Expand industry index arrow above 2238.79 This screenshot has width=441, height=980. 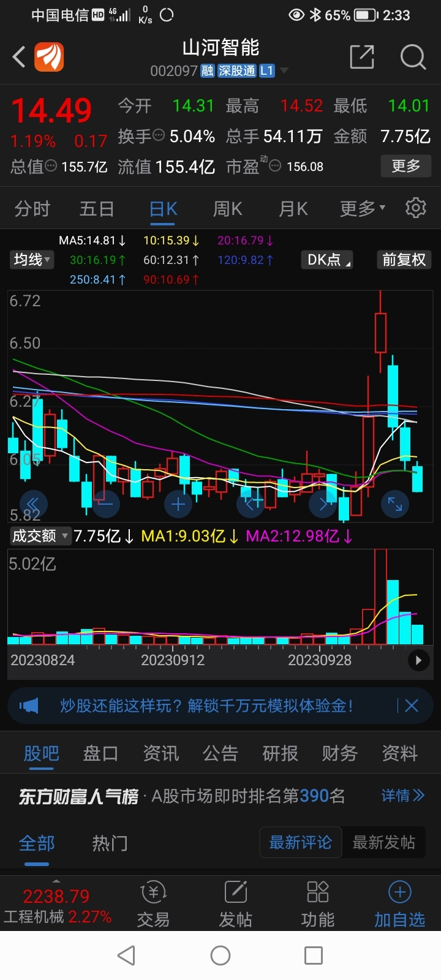point(56,881)
